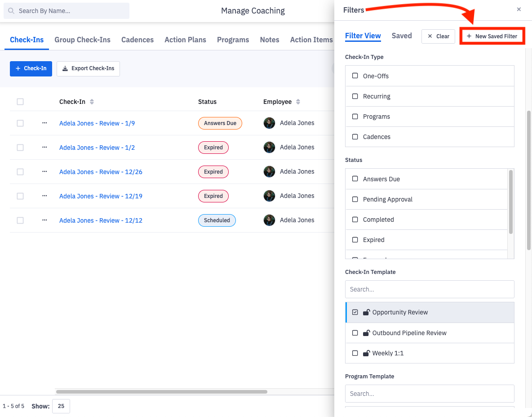The width and height of the screenshot is (532, 417).
Task: Open the Cadences tab
Action: (x=137, y=40)
